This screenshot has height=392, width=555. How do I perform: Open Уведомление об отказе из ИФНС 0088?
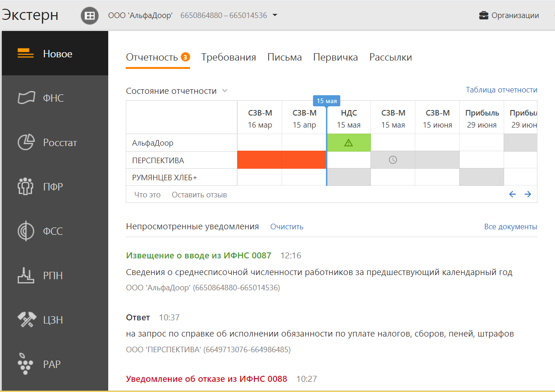207,379
